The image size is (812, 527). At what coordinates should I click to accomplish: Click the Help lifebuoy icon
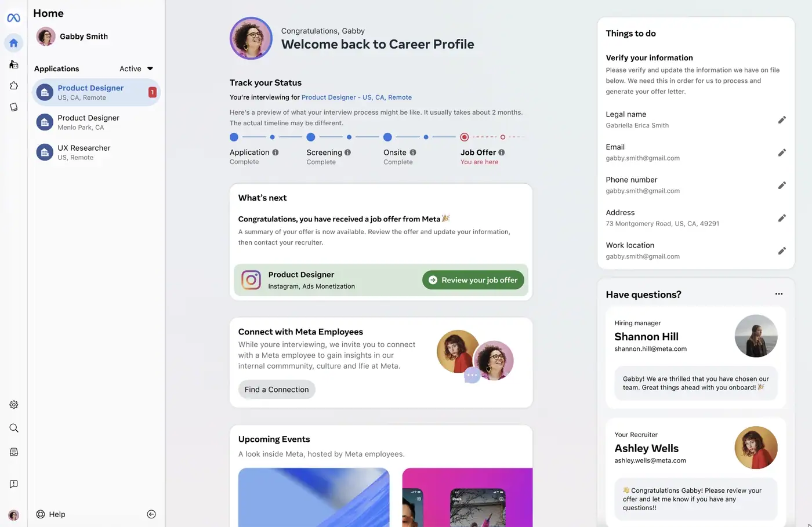[x=41, y=514]
